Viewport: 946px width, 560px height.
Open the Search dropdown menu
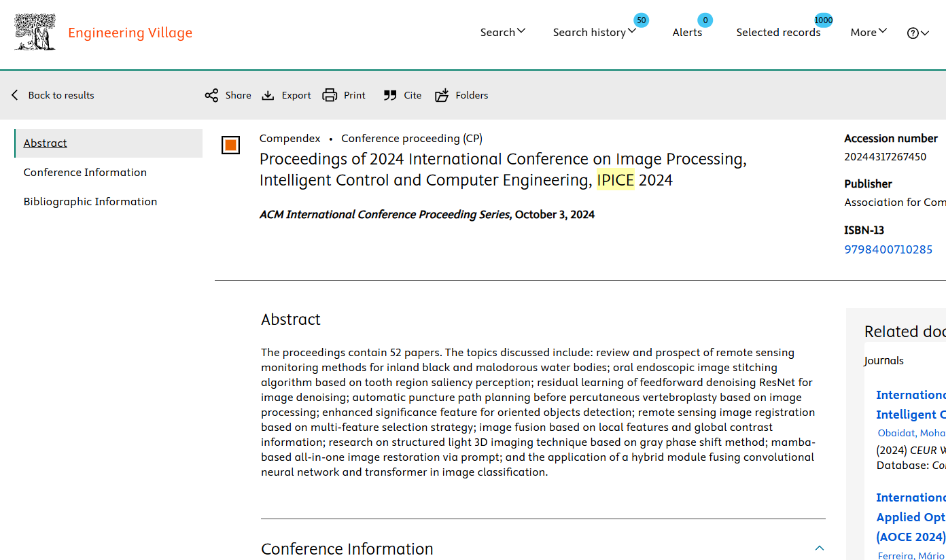point(503,32)
